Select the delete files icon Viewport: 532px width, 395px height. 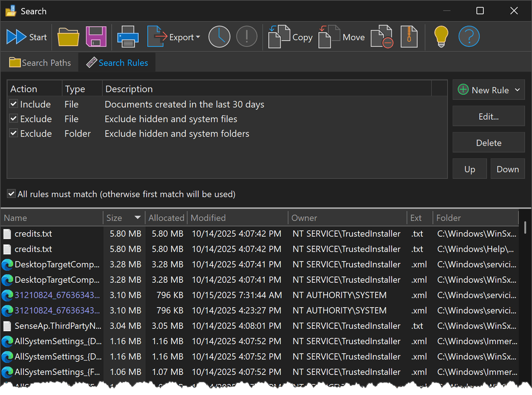click(x=382, y=37)
